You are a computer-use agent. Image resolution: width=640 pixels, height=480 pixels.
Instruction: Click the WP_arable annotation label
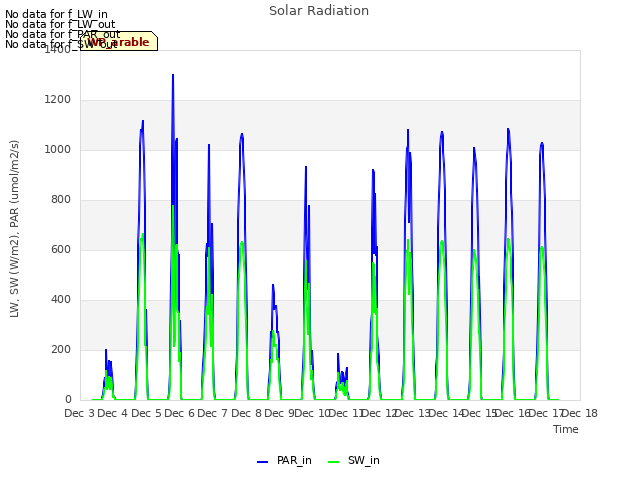pos(119,41)
